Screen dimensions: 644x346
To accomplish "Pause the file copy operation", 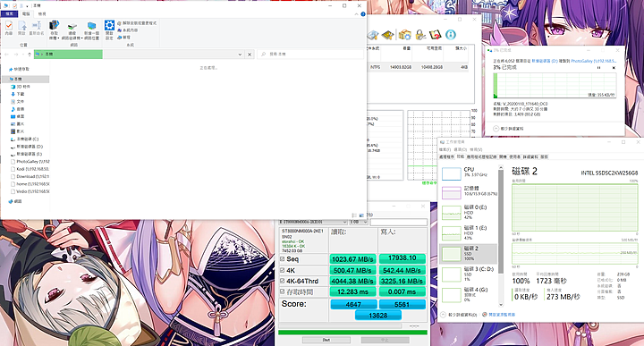I will (x=598, y=68).
